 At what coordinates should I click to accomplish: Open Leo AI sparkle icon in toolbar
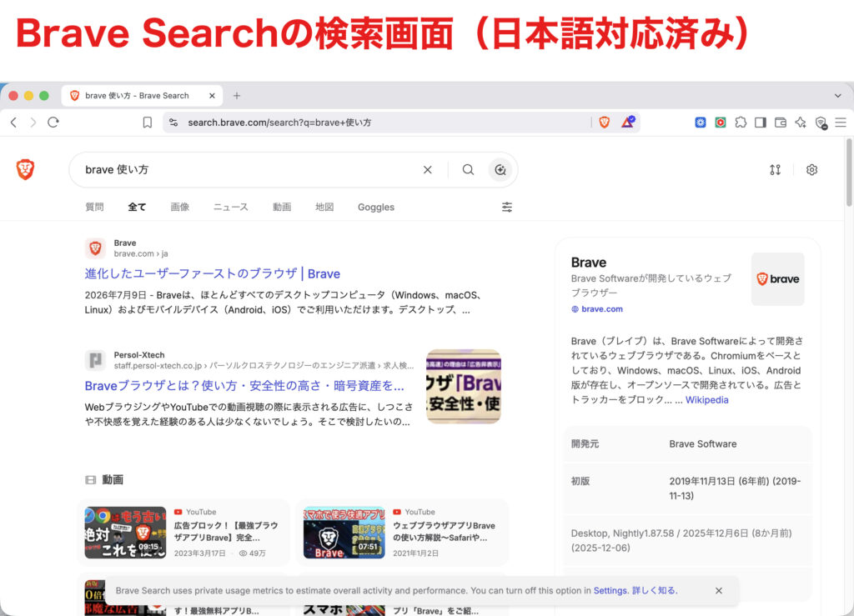coord(800,123)
